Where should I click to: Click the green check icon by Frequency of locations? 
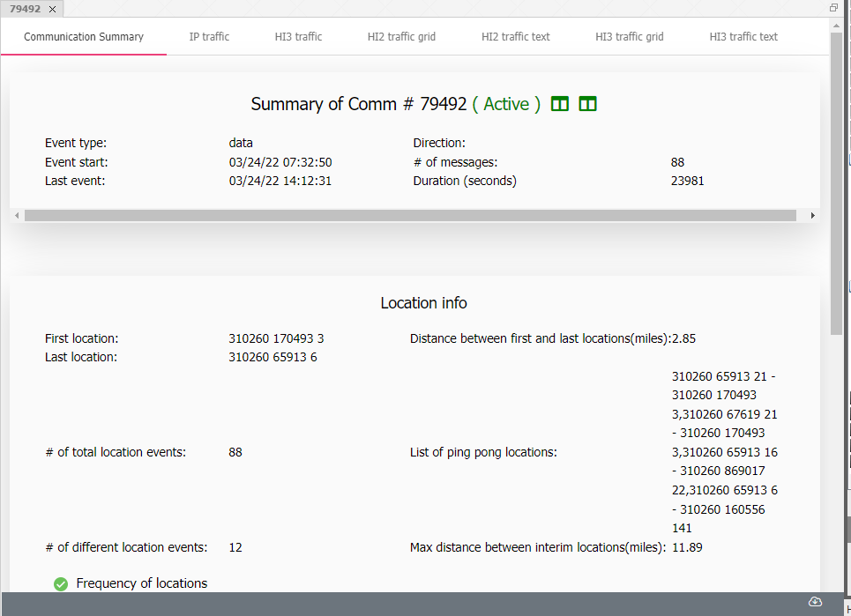(61, 583)
